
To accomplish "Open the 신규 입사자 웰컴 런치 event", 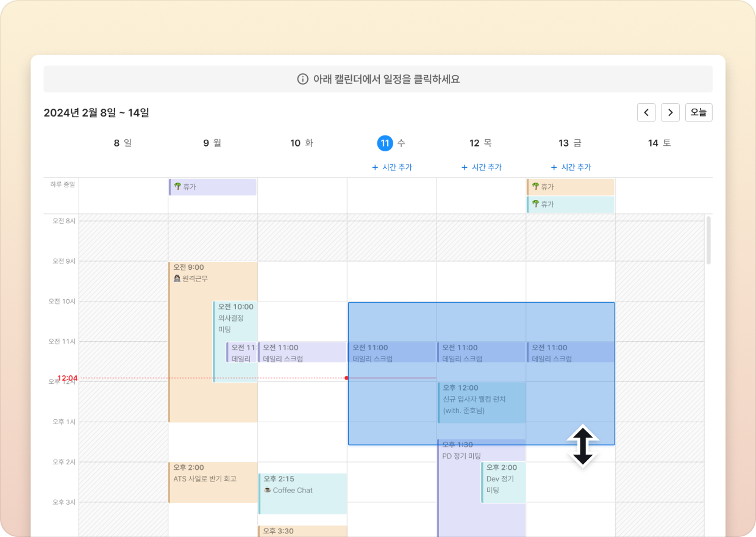I will pos(481,402).
